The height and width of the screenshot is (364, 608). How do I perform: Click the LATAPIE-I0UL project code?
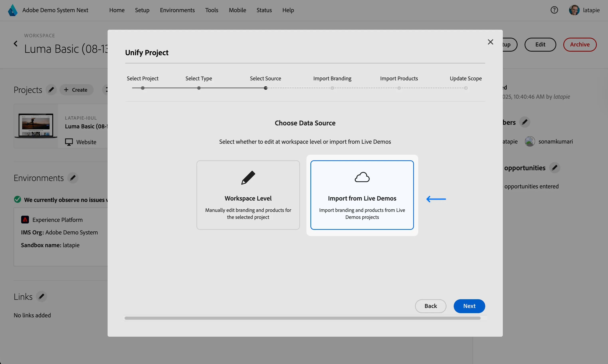[81, 118]
